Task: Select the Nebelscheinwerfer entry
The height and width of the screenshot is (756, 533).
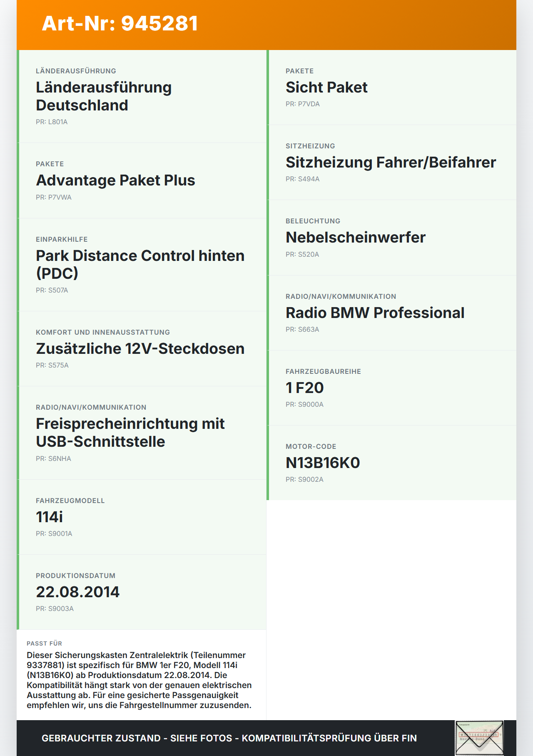Action: click(x=391, y=238)
